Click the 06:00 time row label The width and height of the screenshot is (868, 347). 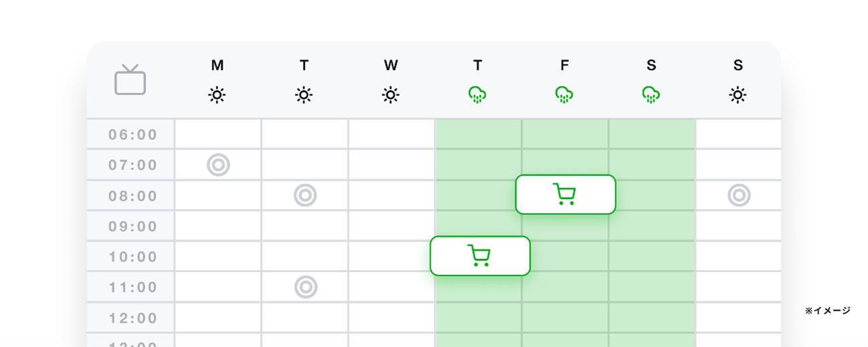click(133, 135)
